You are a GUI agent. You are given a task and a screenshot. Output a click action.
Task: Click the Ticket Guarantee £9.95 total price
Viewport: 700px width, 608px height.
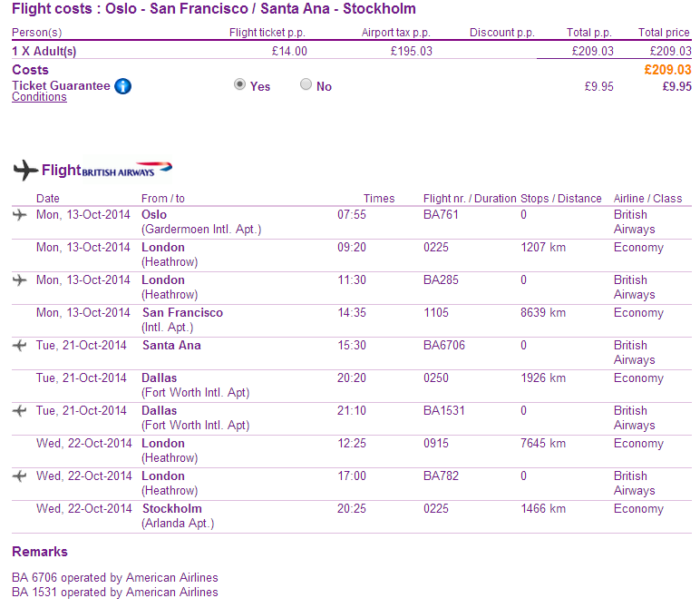click(676, 87)
